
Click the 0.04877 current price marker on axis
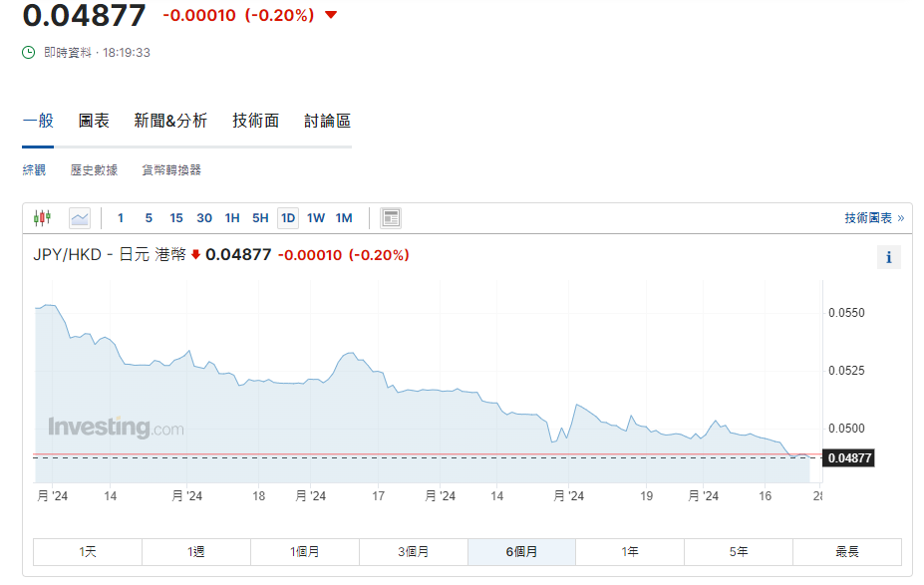point(849,458)
